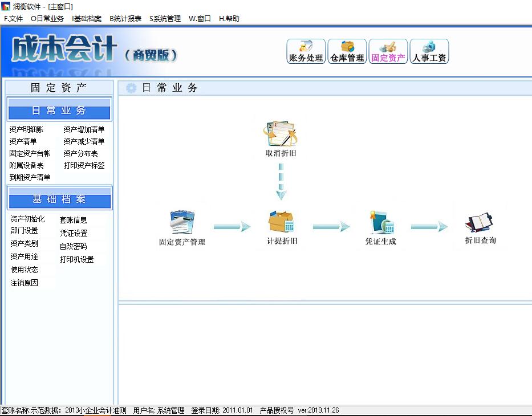Open the 仓库管理 module button
532x416 pixels.
pyautogui.click(x=347, y=51)
